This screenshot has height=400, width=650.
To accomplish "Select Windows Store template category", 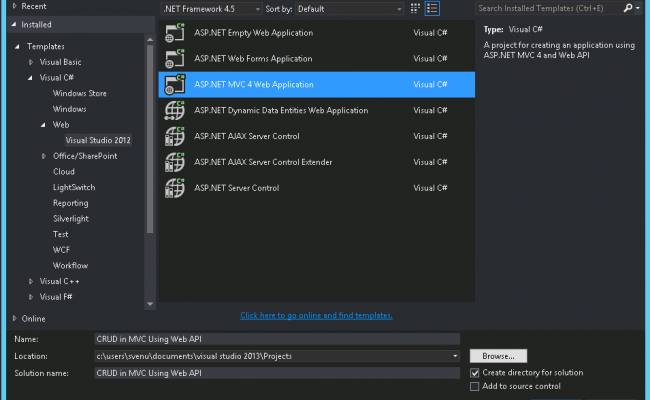I will pyautogui.click(x=80, y=93).
